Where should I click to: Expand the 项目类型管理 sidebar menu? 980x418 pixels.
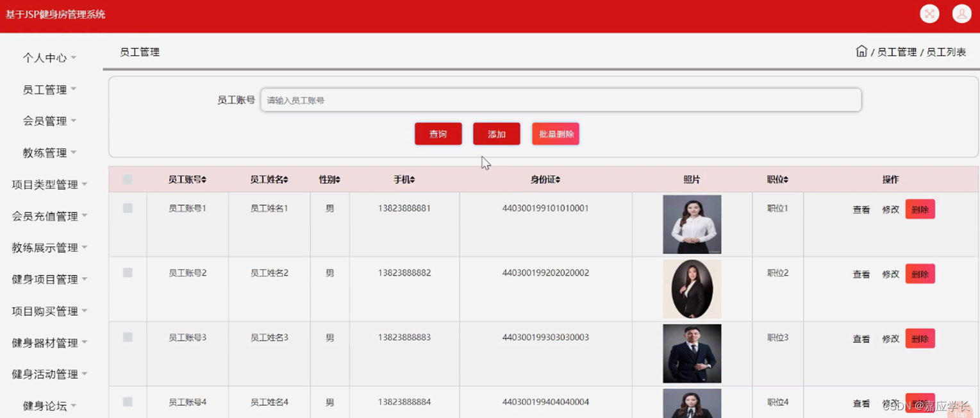[49, 185]
